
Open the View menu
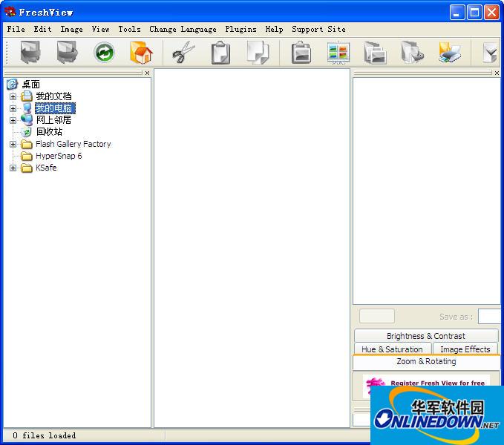click(101, 29)
